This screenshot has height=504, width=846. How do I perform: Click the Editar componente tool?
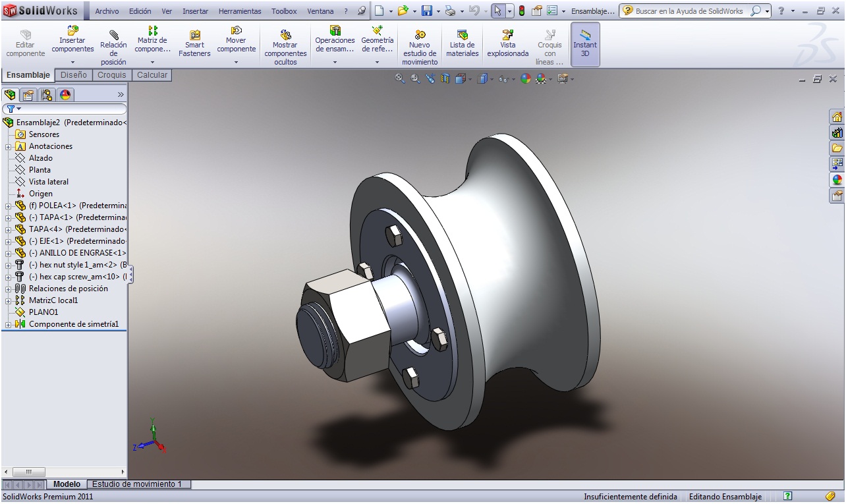(25, 43)
